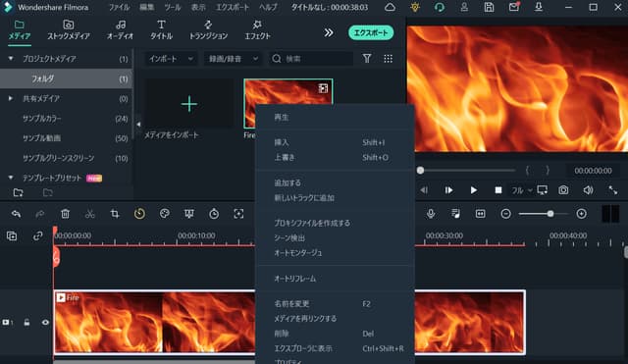Click the メディアをインポート plus tile
Screen dimensions: 628x364
coord(189,104)
